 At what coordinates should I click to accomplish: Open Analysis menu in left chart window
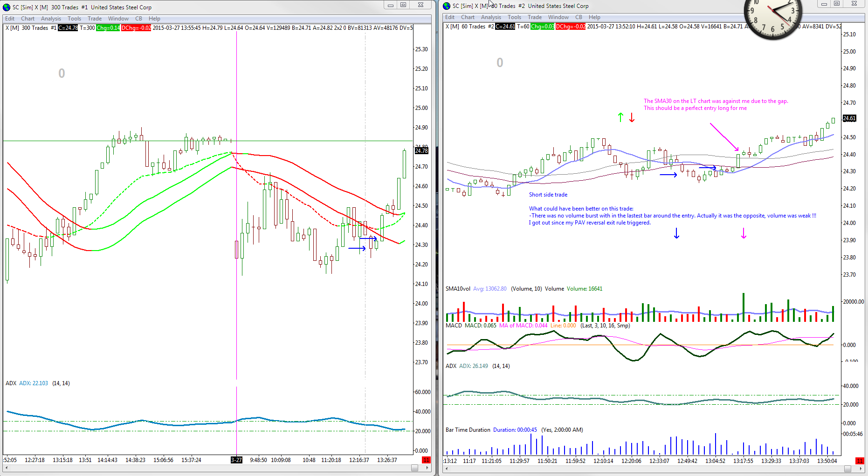(x=51, y=19)
